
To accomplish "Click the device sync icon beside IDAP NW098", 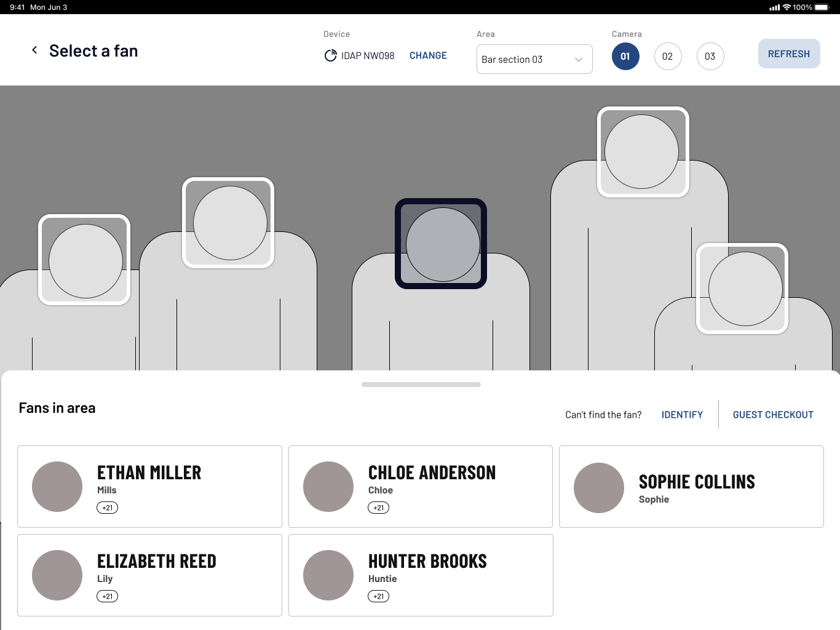I will 330,56.
